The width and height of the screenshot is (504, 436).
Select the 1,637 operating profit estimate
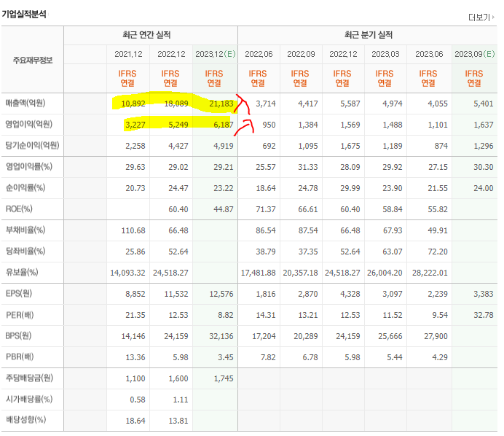tap(484, 125)
